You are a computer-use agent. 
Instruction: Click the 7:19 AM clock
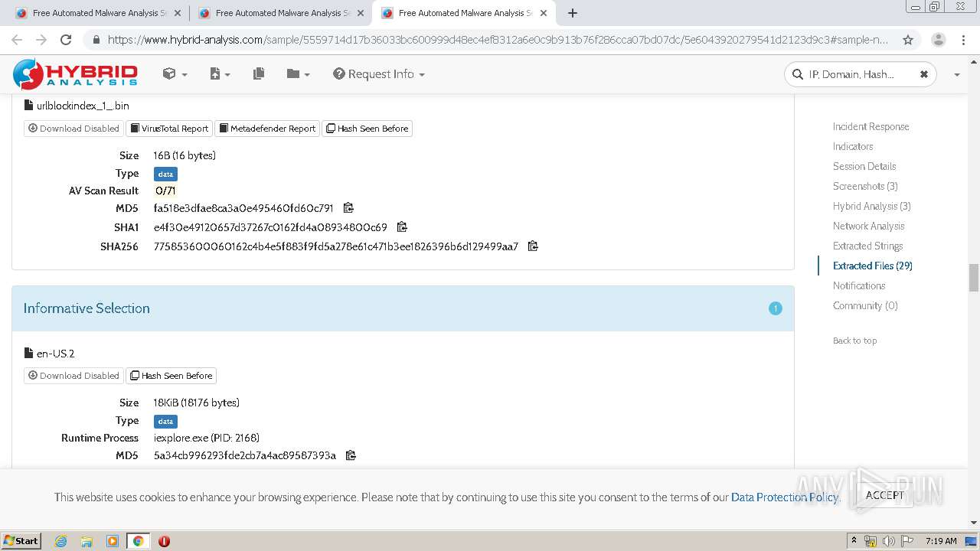[x=941, y=541]
